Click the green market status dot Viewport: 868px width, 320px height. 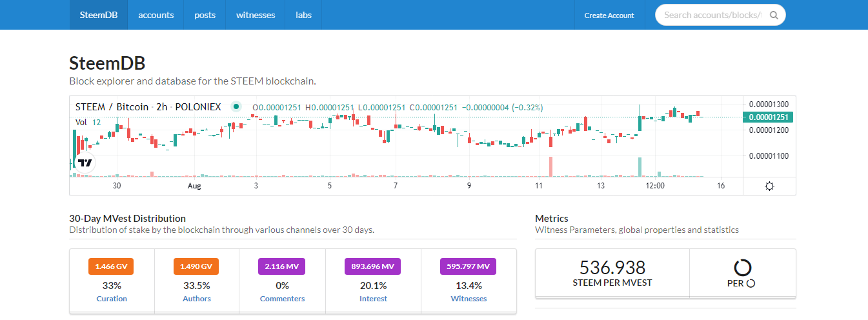point(236,106)
